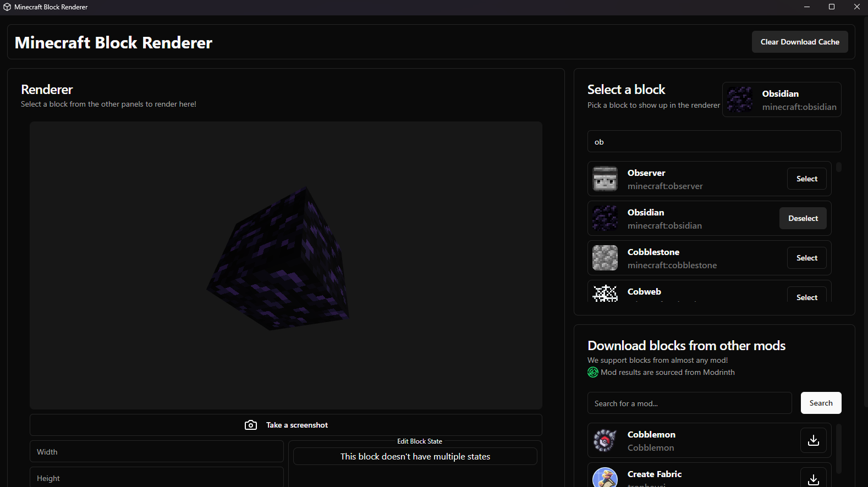Click the Cobweb block icon
Screen dimensions: 868x487
pos(605,294)
